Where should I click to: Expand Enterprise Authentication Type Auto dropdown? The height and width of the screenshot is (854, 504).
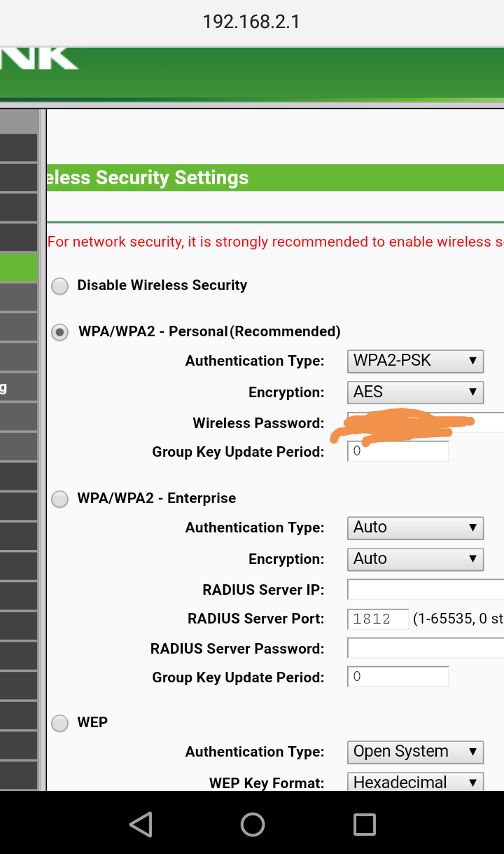click(x=415, y=528)
